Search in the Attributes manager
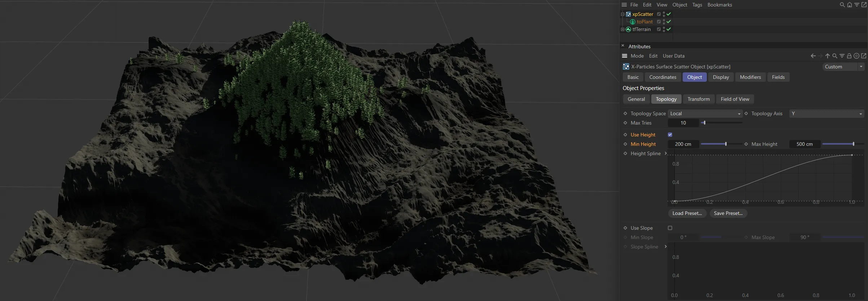The image size is (868, 301). tap(834, 56)
